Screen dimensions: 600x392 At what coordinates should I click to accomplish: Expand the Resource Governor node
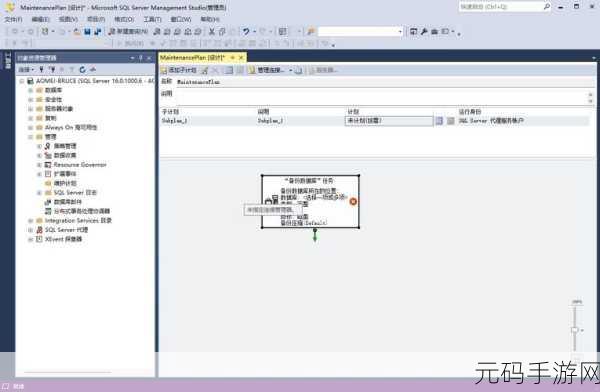click(39, 165)
